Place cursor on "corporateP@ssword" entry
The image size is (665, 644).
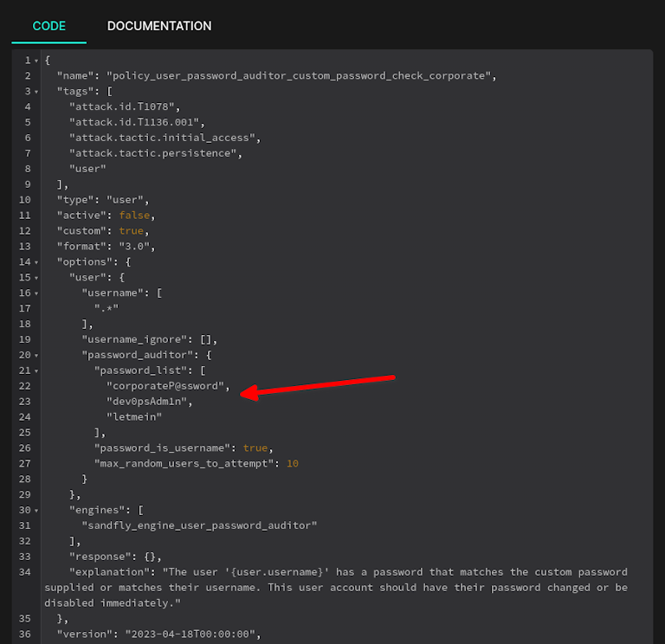tap(166, 386)
